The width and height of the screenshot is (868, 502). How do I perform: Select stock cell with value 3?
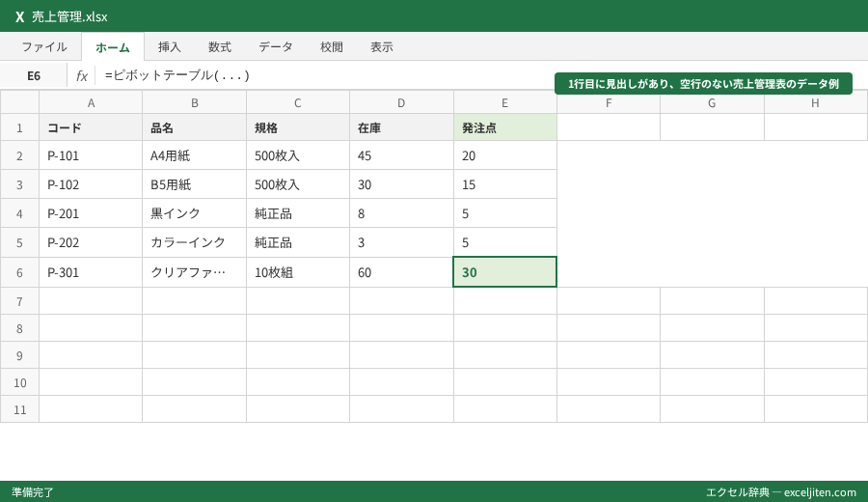point(401,242)
